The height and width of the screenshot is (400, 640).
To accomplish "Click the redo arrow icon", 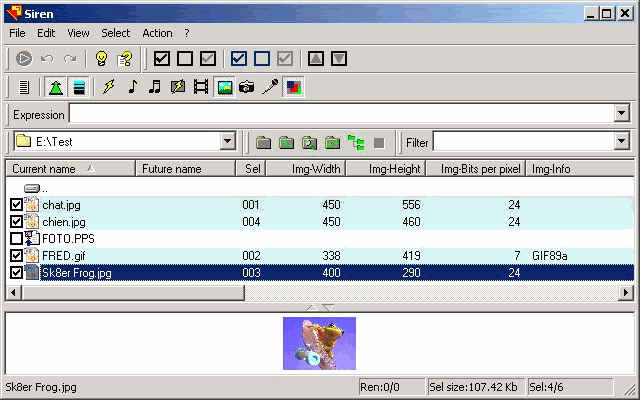I will click(x=70, y=59).
